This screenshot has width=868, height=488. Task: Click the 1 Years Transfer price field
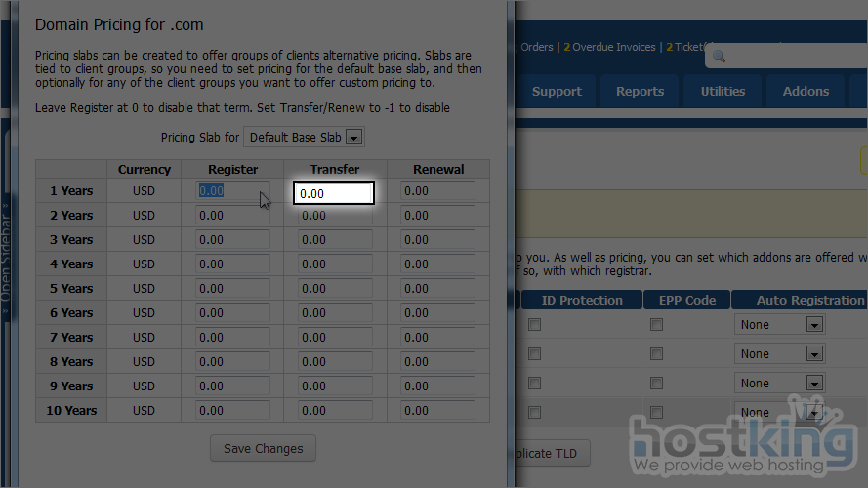(334, 193)
